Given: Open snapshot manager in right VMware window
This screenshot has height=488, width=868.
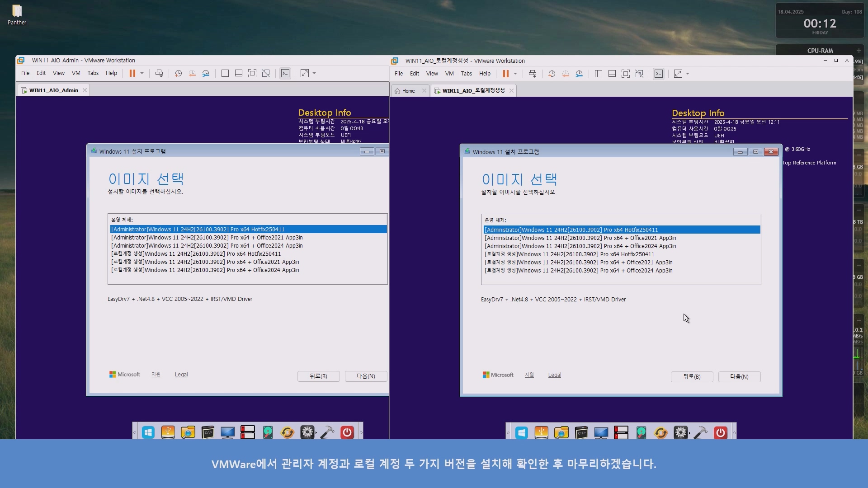Looking at the screenshot, I should 579,74.
